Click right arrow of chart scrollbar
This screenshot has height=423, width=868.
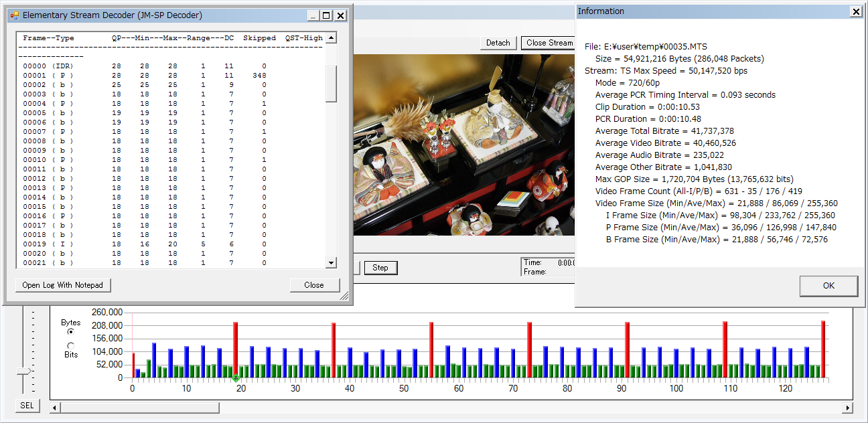847,408
